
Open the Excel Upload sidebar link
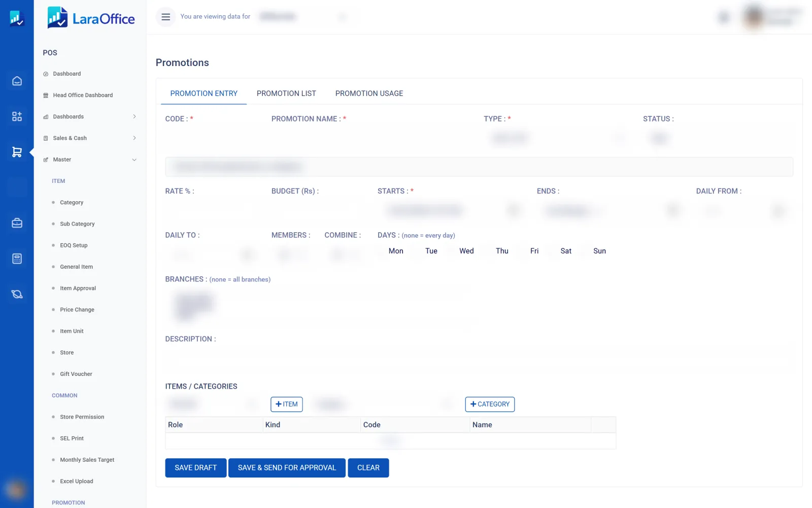pyautogui.click(x=77, y=481)
